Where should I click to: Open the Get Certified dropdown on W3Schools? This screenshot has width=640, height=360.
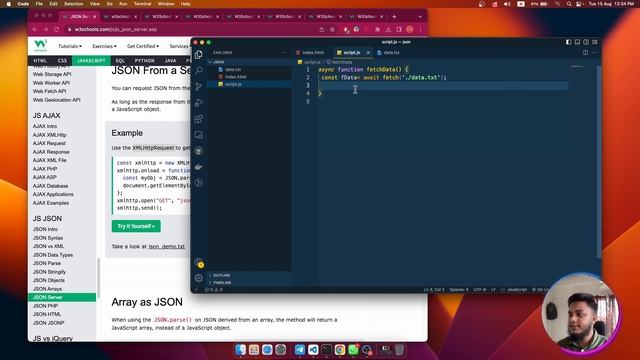pos(143,46)
